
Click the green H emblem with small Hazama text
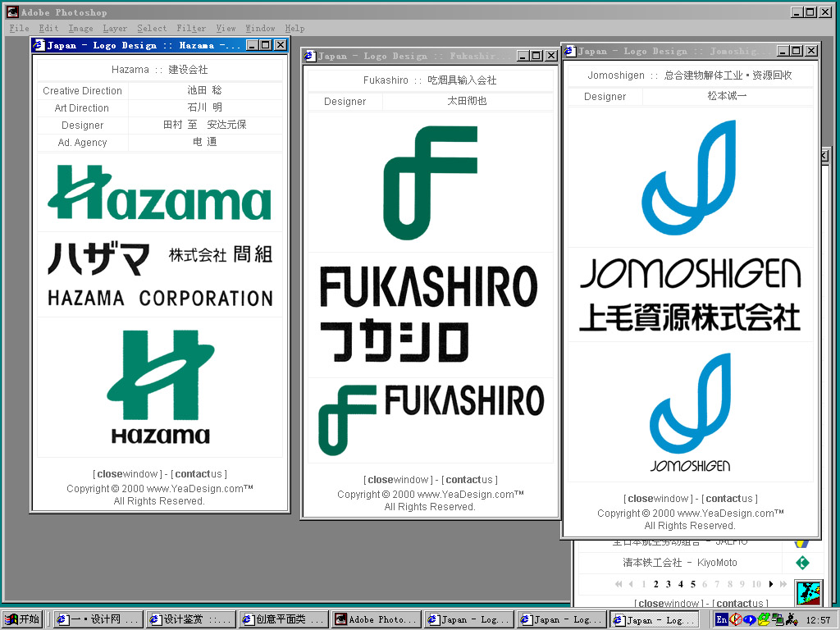(160, 387)
